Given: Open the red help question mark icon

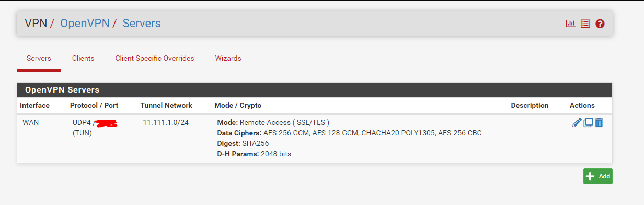Looking at the screenshot, I should (x=600, y=24).
